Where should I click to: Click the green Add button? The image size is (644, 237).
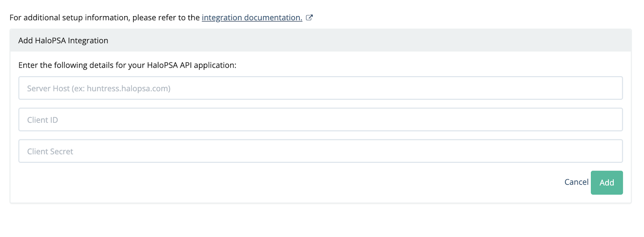tap(607, 183)
